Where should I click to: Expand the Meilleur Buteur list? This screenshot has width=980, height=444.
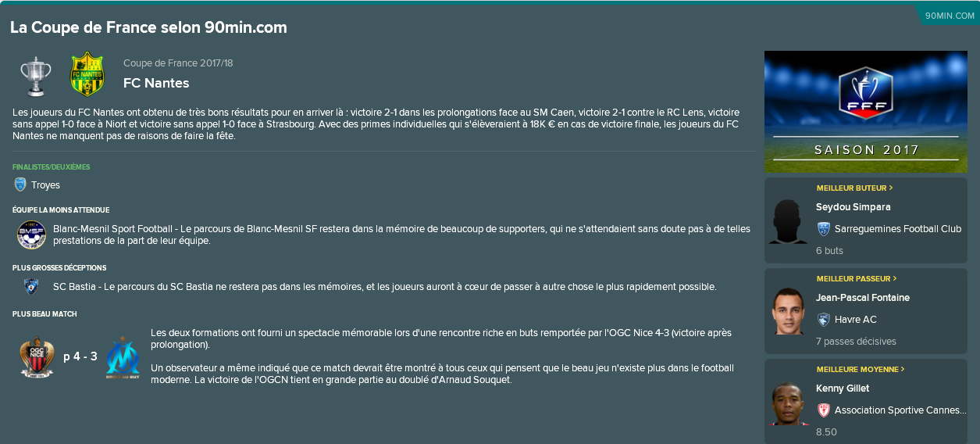coord(855,188)
